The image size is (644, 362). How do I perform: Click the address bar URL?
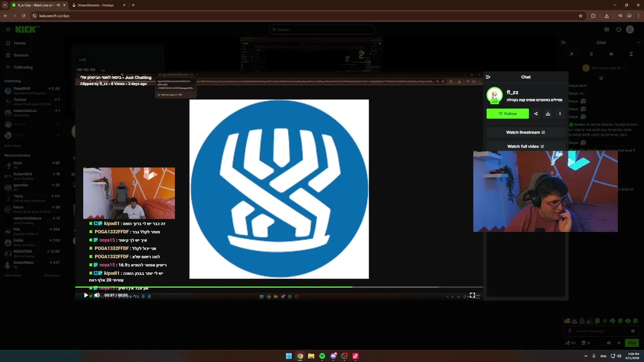(54, 16)
